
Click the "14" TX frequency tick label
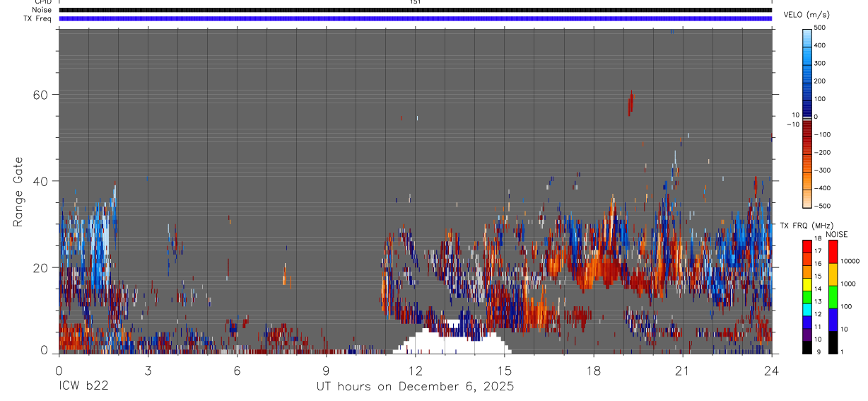point(818,289)
